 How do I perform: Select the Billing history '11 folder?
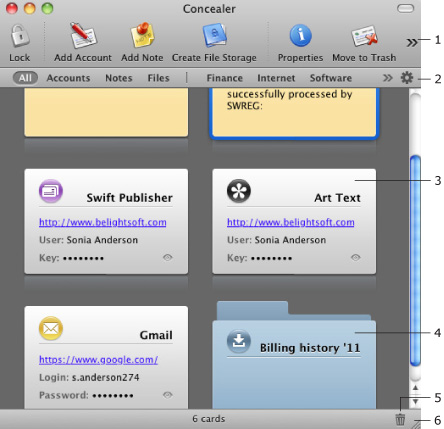(x=294, y=355)
